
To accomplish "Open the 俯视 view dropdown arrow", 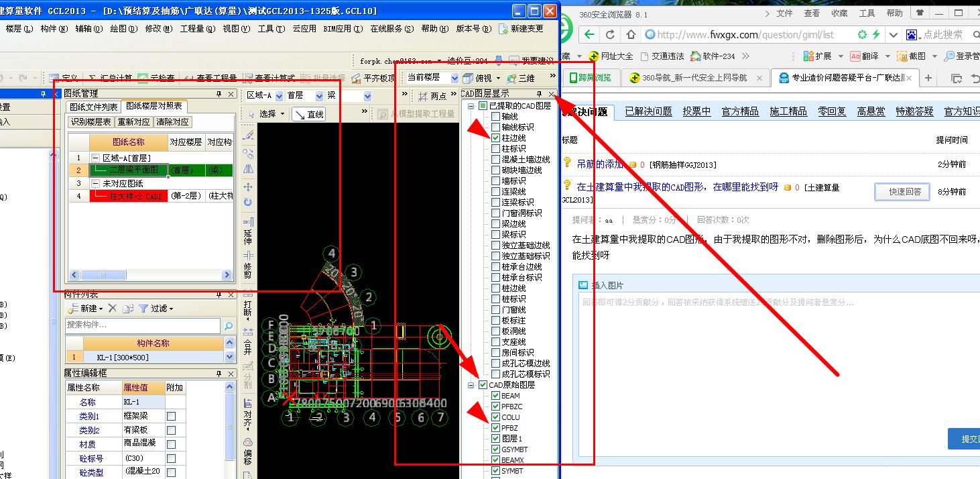I will (497, 78).
